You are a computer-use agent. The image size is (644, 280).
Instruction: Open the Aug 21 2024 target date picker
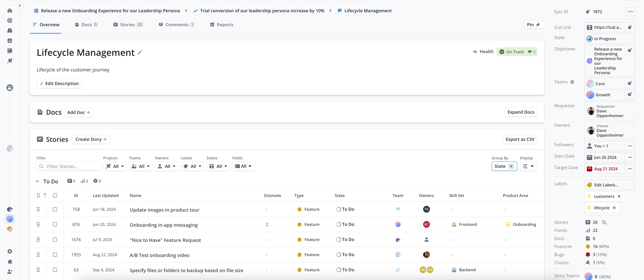click(x=605, y=169)
